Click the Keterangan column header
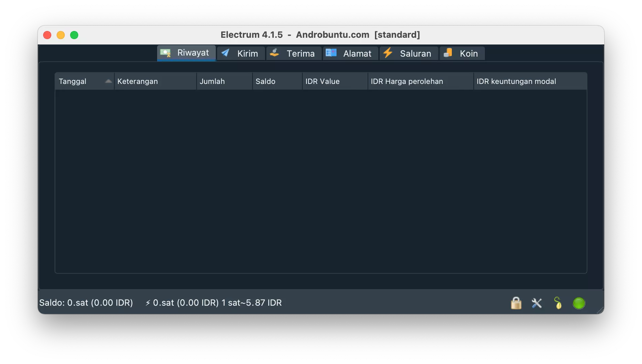This screenshot has height=364, width=642. pyautogui.click(x=137, y=81)
